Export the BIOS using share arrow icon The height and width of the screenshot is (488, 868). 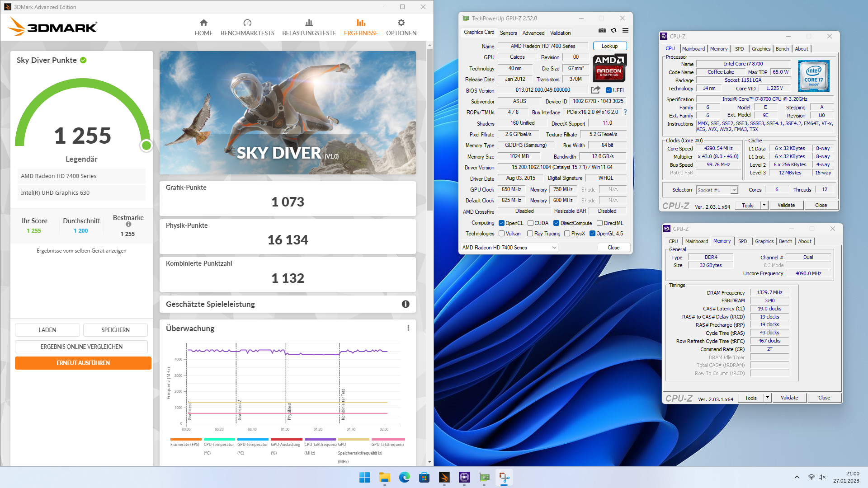(x=595, y=90)
